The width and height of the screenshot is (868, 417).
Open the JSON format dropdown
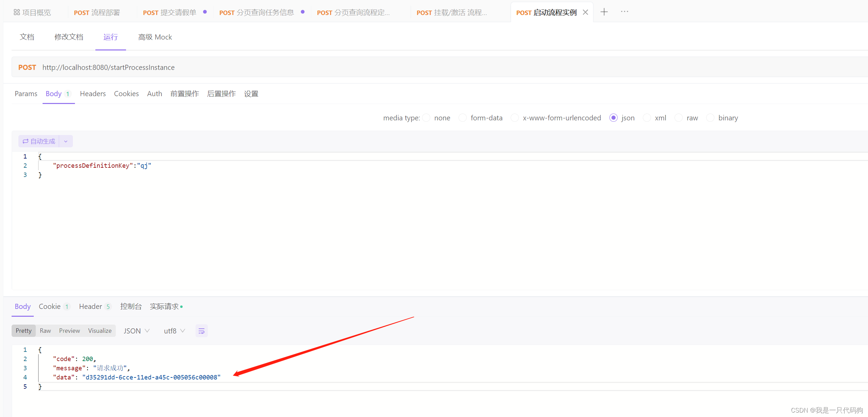pos(137,331)
